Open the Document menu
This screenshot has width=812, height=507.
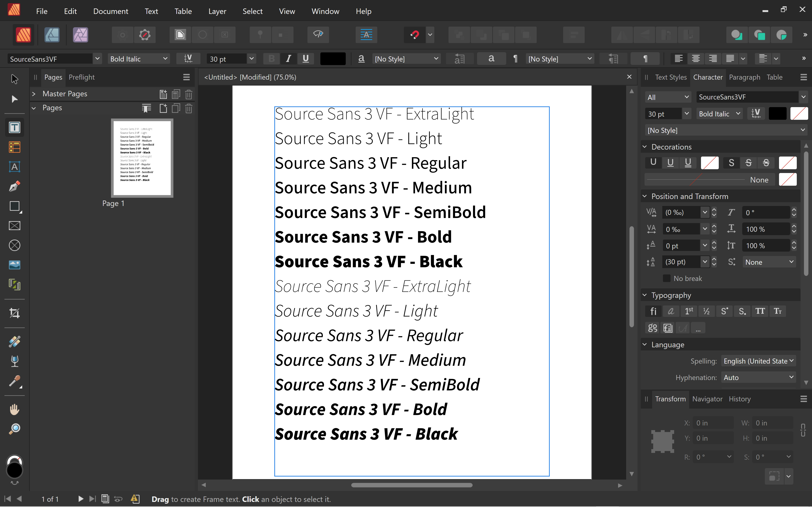coord(111,11)
